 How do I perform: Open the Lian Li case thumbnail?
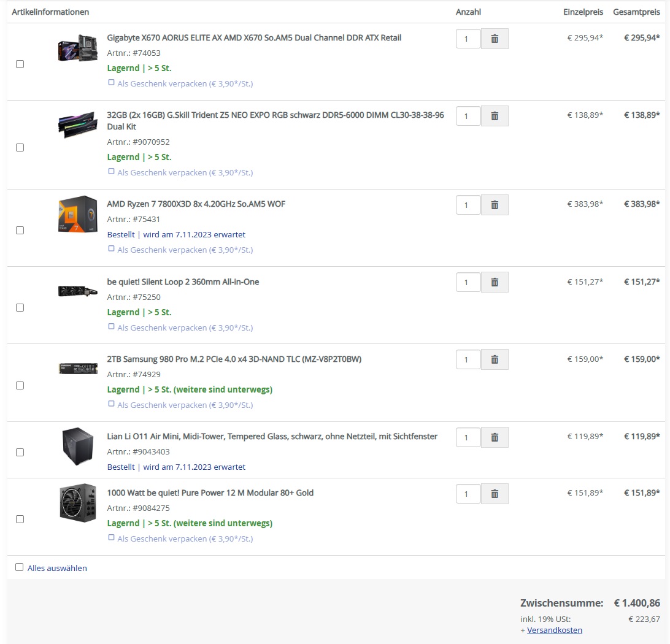tap(78, 447)
